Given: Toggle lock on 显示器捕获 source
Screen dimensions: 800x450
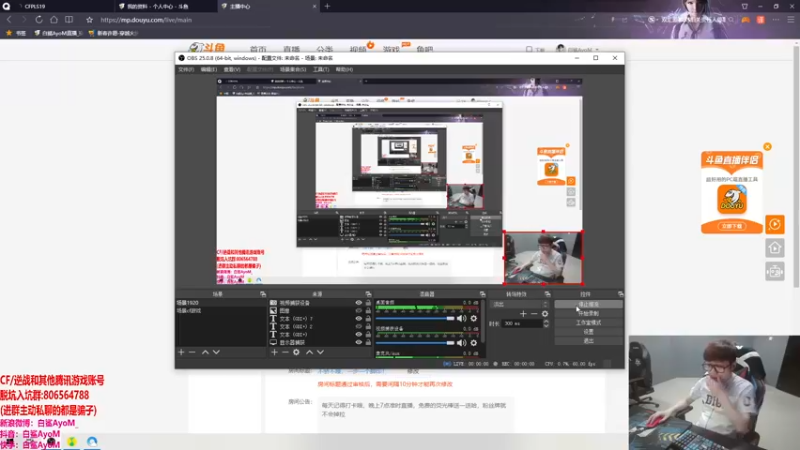Looking at the screenshot, I should 368,342.
